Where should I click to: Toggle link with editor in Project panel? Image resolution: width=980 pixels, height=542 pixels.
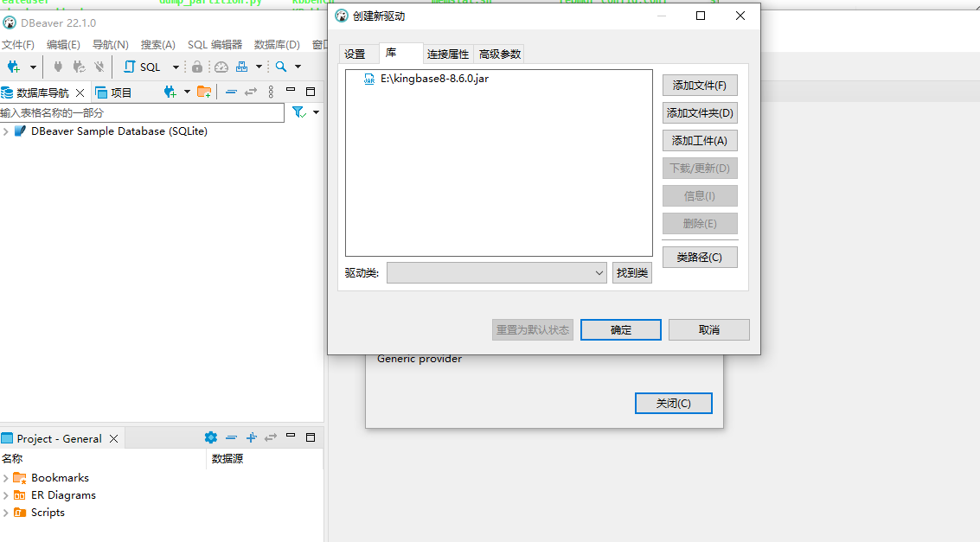click(x=271, y=437)
